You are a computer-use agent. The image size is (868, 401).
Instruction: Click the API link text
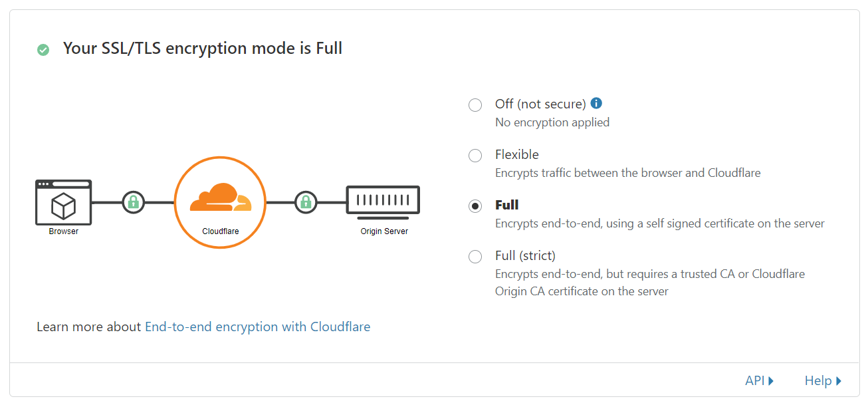(x=755, y=380)
